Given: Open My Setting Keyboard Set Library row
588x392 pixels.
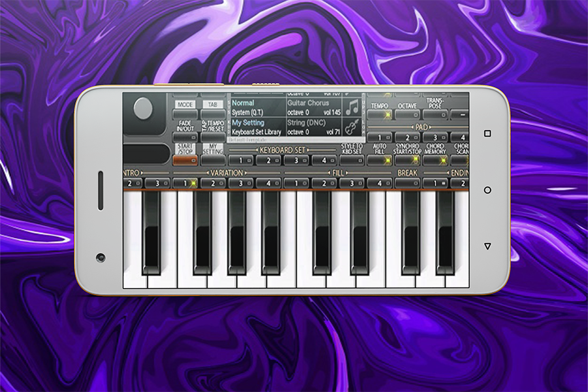Looking at the screenshot, I should pyautogui.click(x=258, y=127).
